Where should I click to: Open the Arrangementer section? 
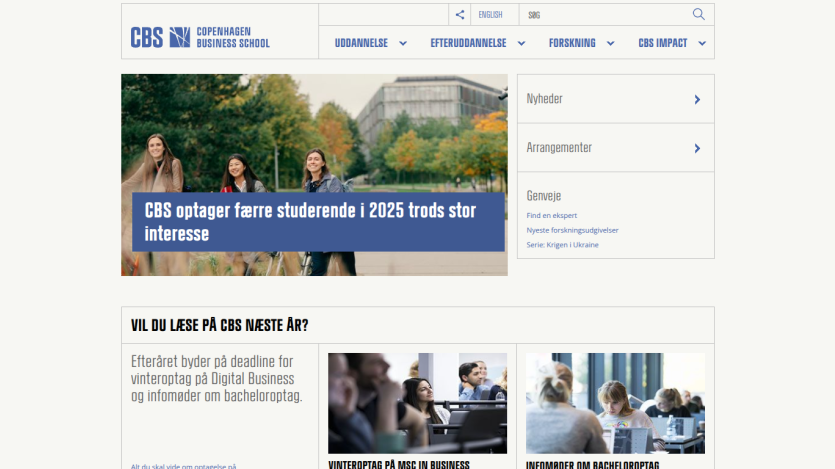coord(616,148)
